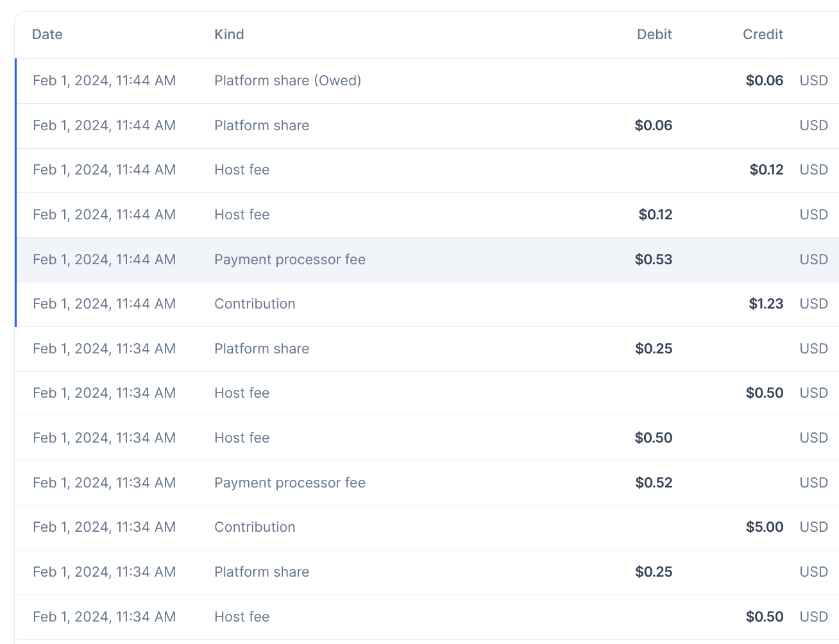Image resolution: width=839 pixels, height=644 pixels.
Task: Click Payment processor fee label in $0.52 row
Action: (290, 483)
